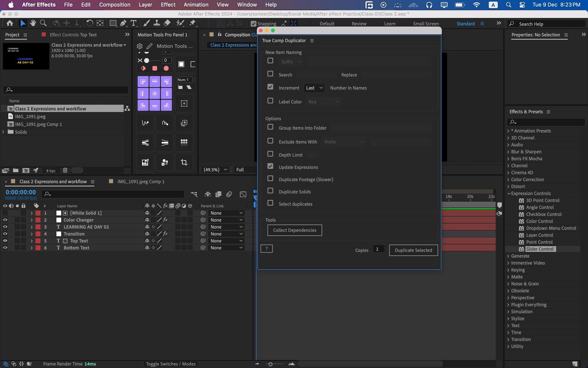The width and height of the screenshot is (588, 368).
Task: Expand the Transition layer properties
Action: coord(32,234)
